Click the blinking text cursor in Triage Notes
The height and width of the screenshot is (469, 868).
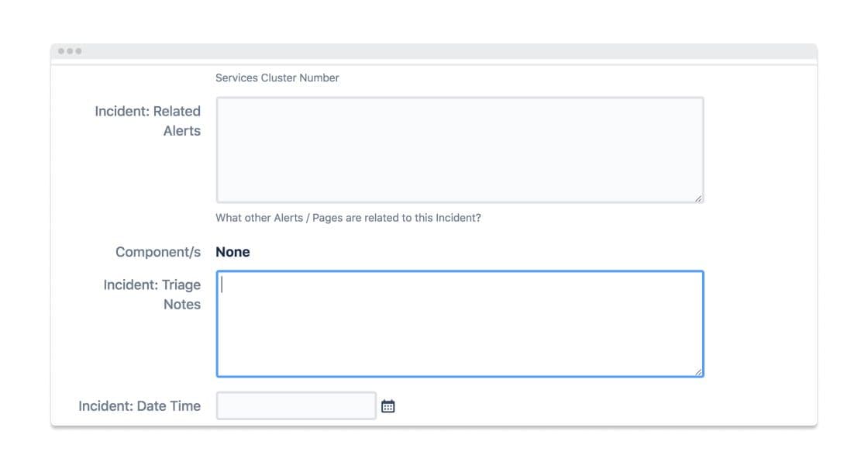click(x=222, y=285)
